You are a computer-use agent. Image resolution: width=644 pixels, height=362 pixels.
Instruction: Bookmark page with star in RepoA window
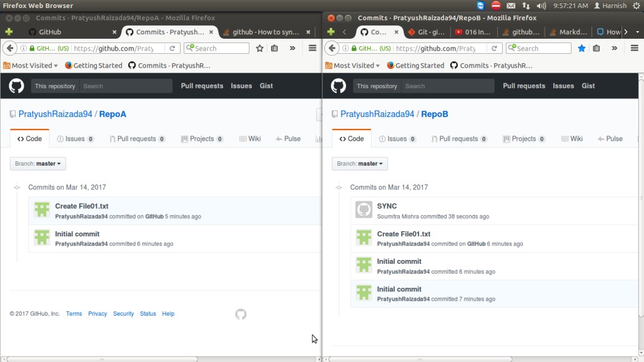(x=260, y=48)
